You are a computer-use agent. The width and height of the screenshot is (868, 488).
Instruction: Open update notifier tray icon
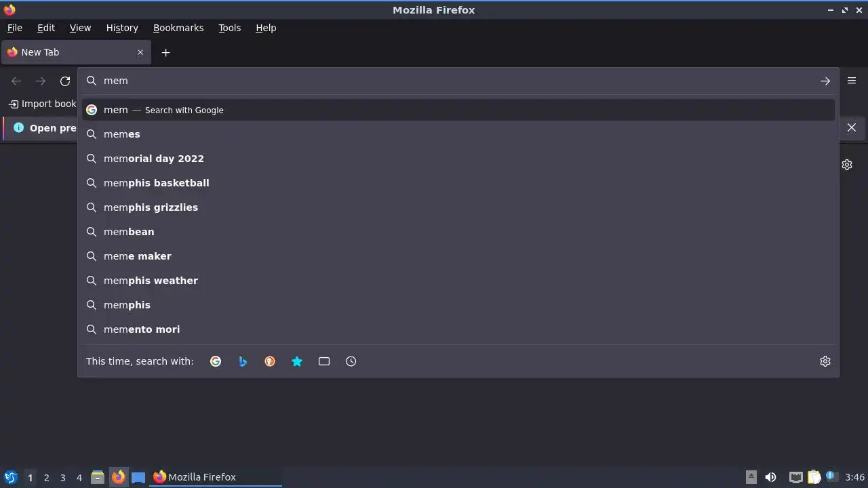pyautogui.click(x=831, y=476)
